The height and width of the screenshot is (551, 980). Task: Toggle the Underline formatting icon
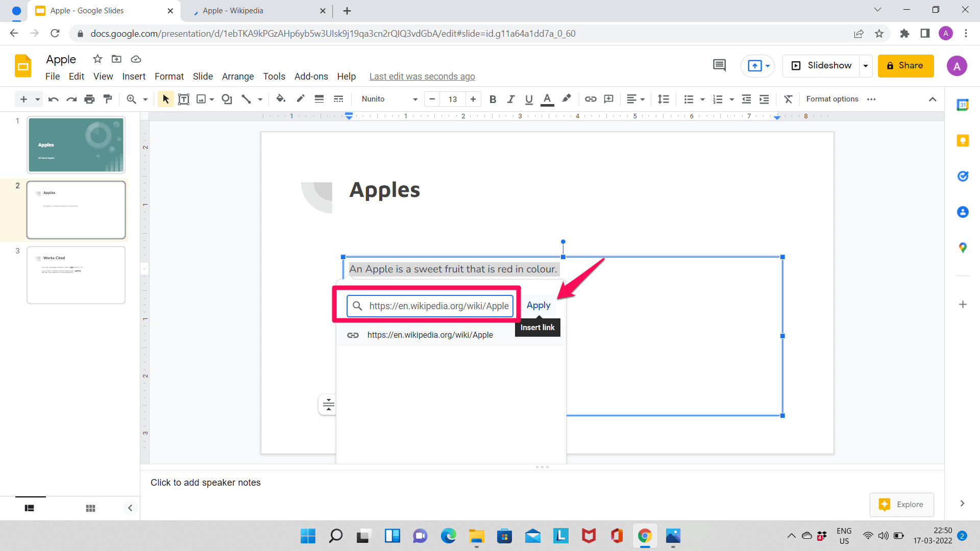529,99
